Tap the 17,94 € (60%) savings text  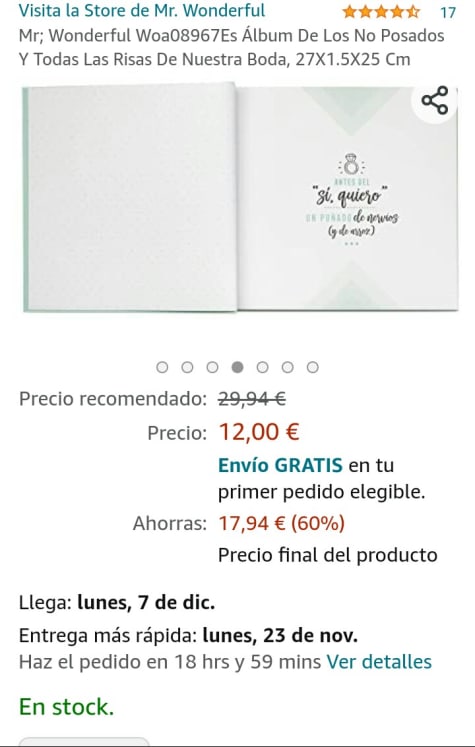282,523
